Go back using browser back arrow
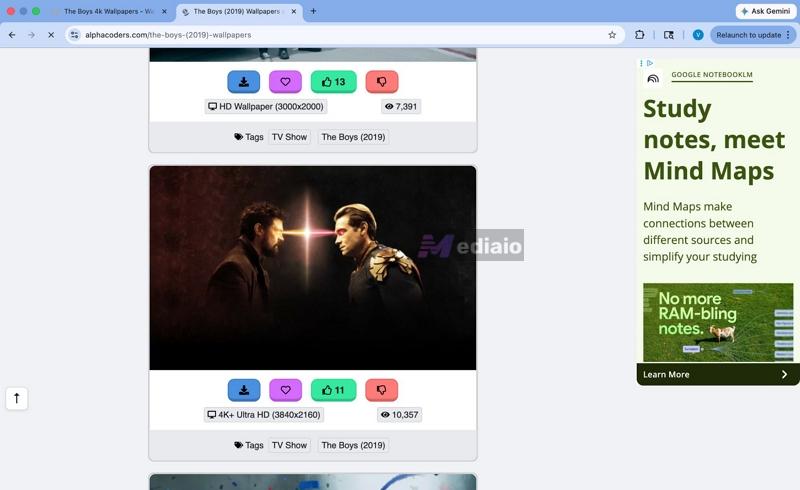This screenshot has width=800, height=490. [12, 35]
